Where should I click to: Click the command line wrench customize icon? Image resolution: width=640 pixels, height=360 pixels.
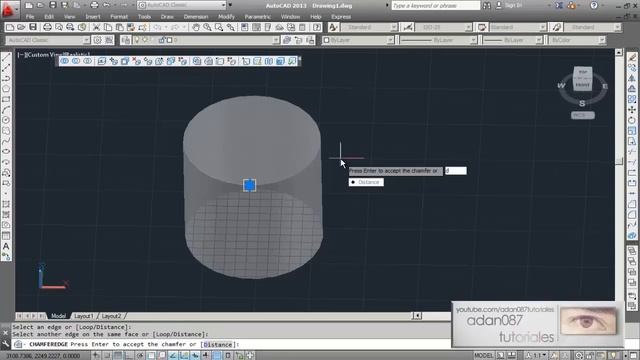[5, 344]
